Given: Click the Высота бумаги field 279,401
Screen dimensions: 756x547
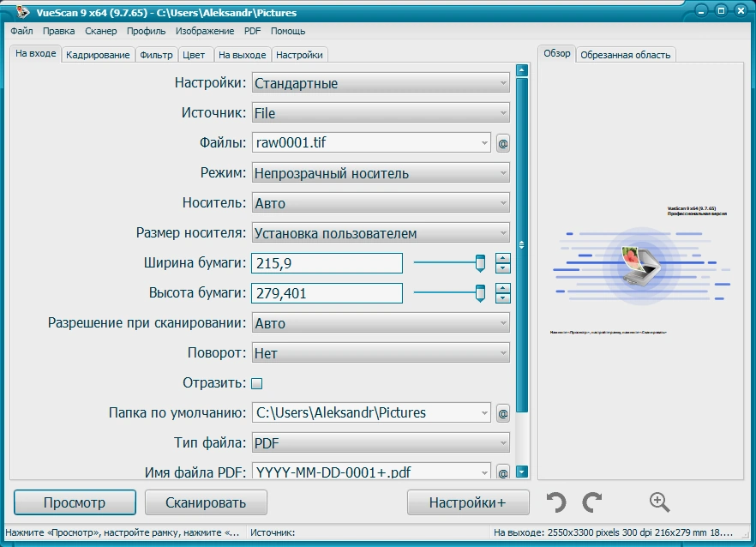Looking at the screenshot, I should coord(327,293).
